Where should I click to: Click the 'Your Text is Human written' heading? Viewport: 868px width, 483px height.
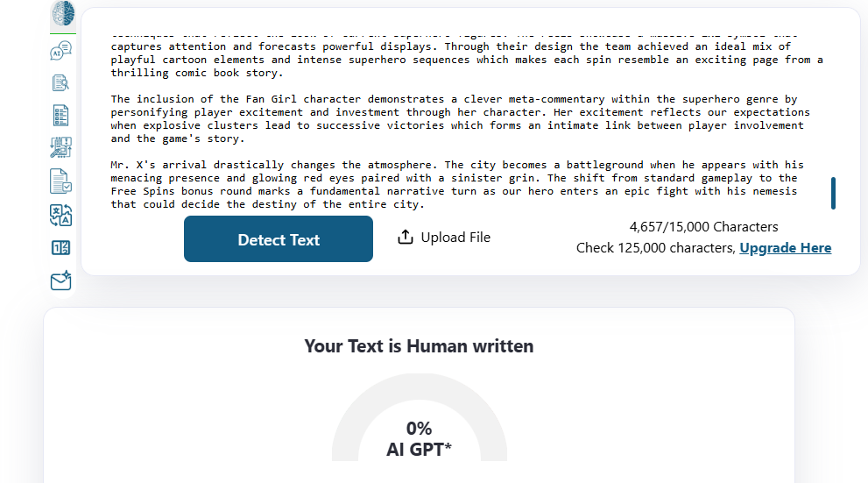pos(419,346)
